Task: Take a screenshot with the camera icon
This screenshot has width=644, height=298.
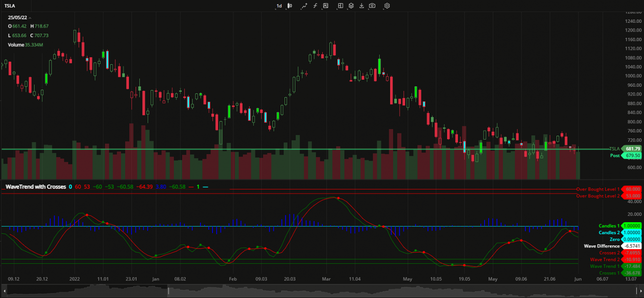Action: (372, 6)
